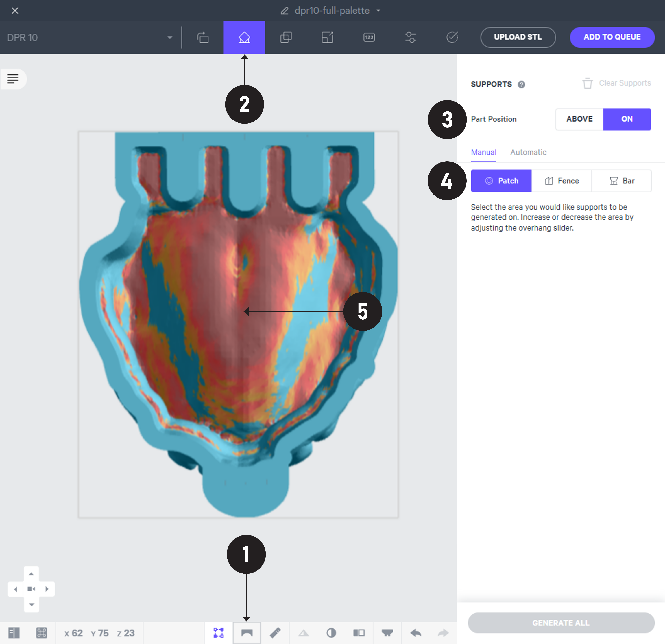The height and width of the screenshot is (644, 665).
Task: Switch to the Automatic tab
Action: point(528,152)
